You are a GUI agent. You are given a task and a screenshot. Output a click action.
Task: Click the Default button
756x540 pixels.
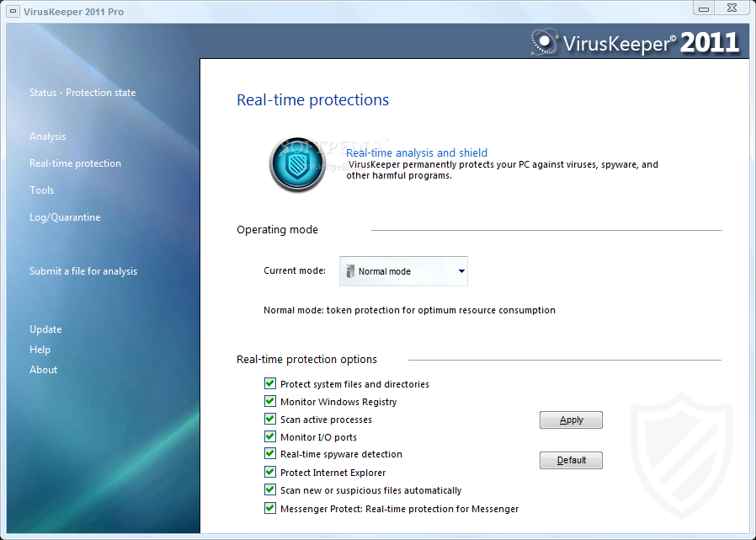pos(571,460)
